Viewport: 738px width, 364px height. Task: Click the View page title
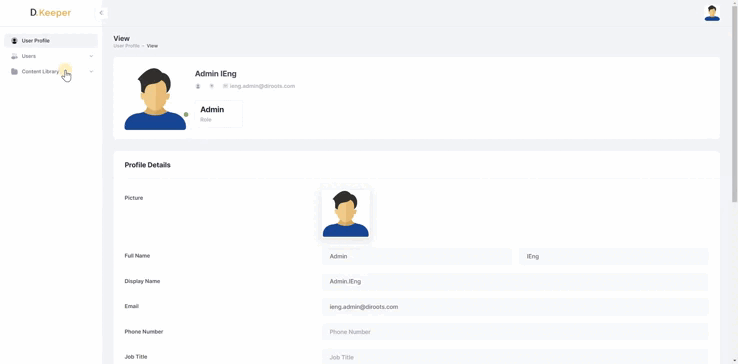click(x=121, y=39)
